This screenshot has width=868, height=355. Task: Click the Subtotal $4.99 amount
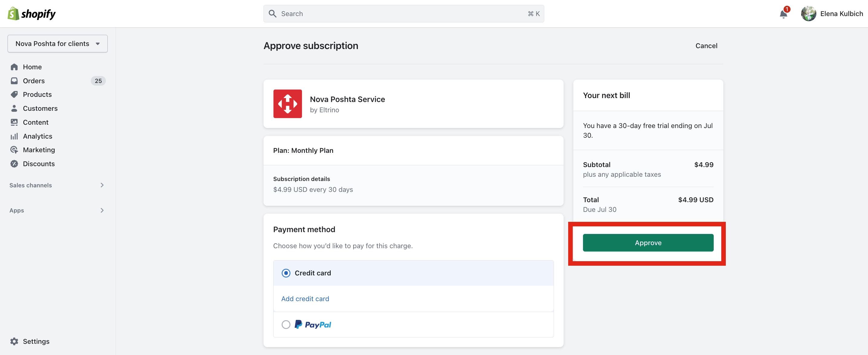coord(703,165)
